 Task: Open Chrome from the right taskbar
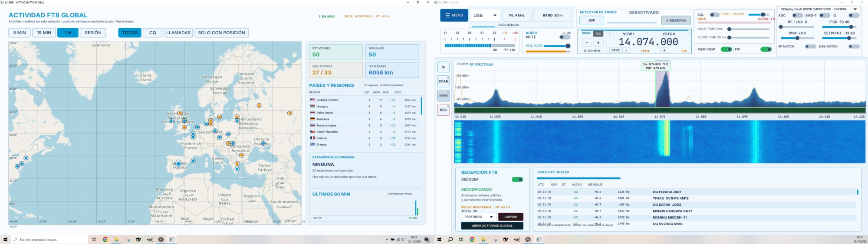pos(472,239)
